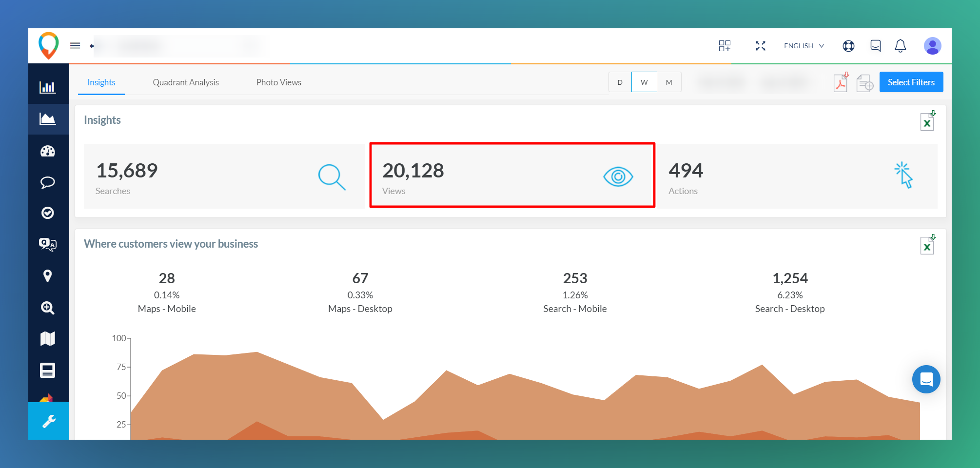Switch to the Photo Views tab

(279, 82)
